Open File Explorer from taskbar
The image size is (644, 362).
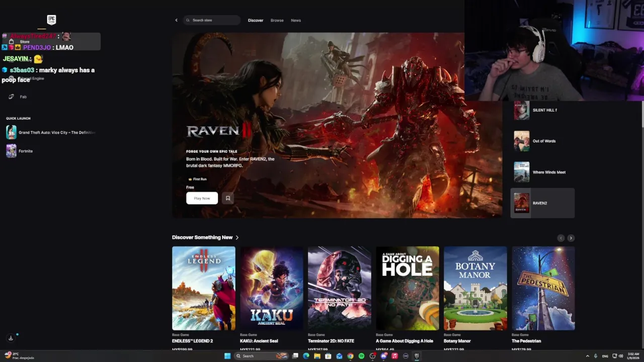click(x=317, y=356)
